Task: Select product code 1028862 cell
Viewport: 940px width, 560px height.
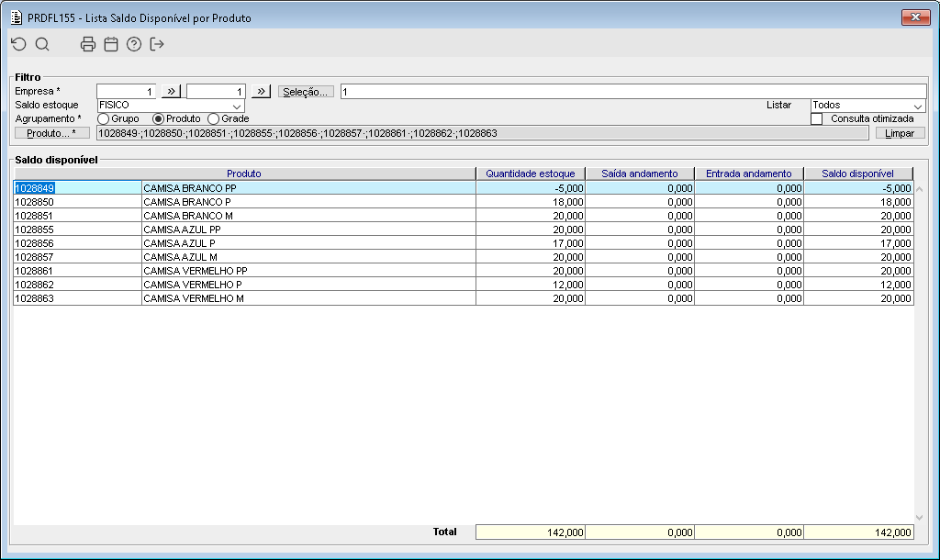Action: 77,285
